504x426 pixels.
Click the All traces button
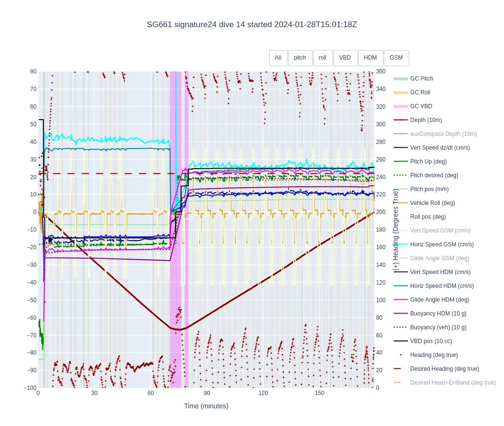point(278,58)
